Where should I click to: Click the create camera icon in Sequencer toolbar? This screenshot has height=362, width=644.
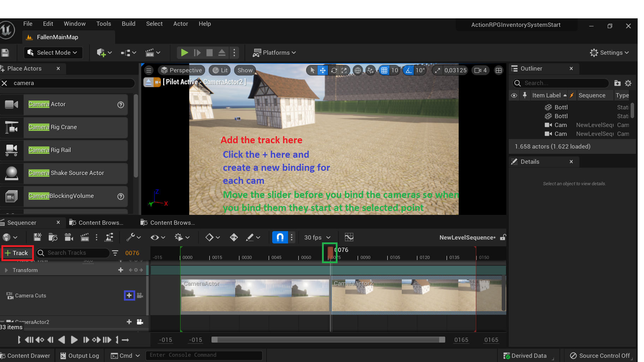tap(69, 237)
